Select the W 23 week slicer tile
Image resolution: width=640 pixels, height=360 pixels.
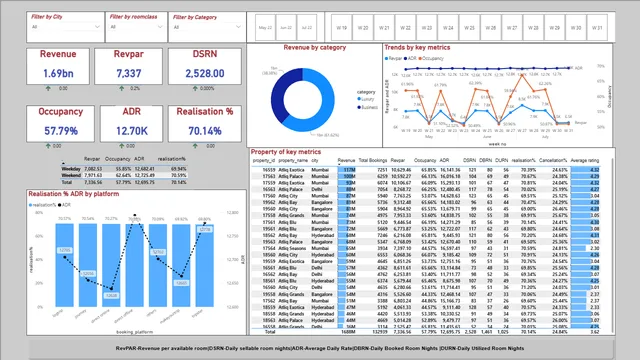coord(427,28)
